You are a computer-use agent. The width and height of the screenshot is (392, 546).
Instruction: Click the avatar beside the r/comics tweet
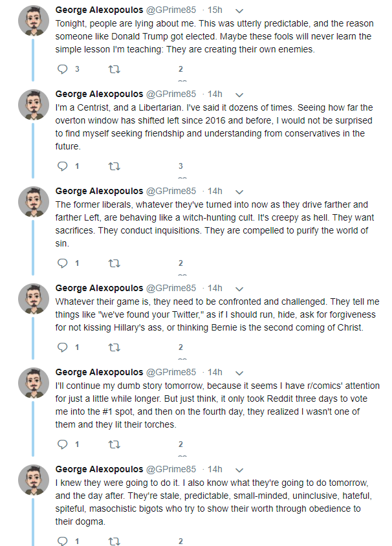[34, 383]
